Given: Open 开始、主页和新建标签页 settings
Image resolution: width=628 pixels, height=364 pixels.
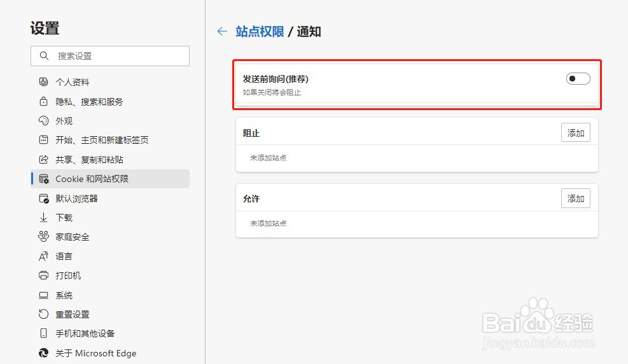Looking at the screenshot, I should pos(110,140).
